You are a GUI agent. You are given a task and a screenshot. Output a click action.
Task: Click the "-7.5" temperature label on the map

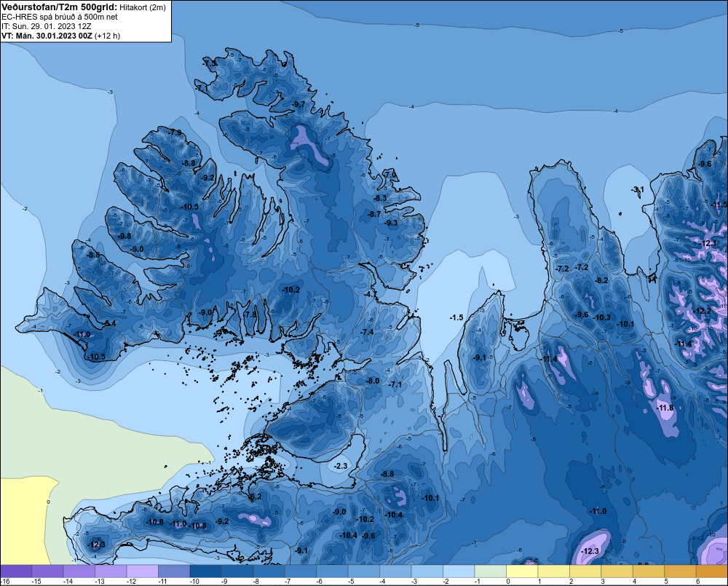[x=210, y=63]
